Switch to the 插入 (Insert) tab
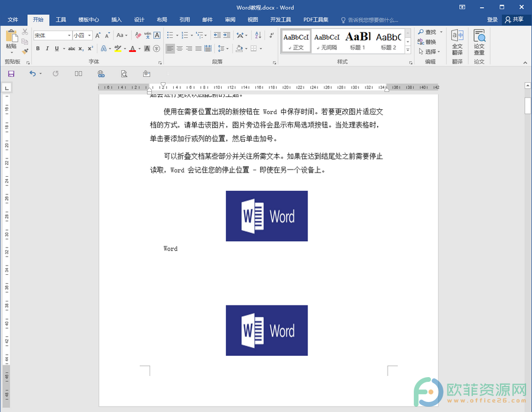This screenshot has height=412, width=532. click(116, 20)
